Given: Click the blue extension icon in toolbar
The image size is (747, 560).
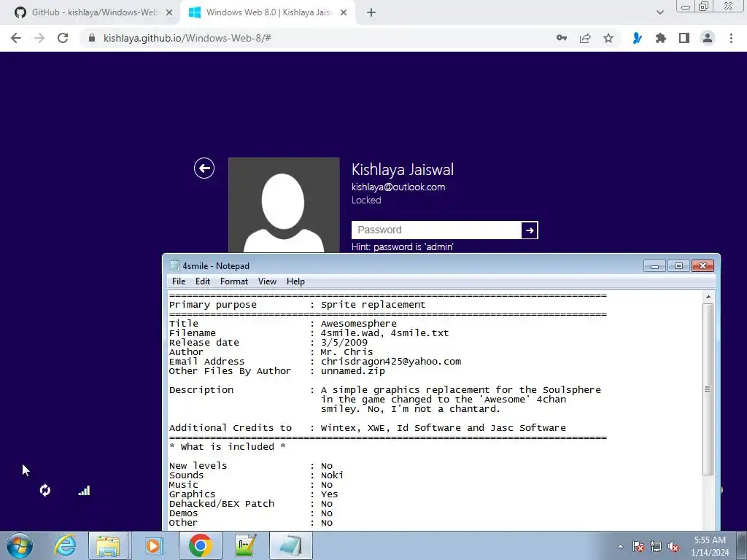Looking at the screenshot, I should pos(637,38).
